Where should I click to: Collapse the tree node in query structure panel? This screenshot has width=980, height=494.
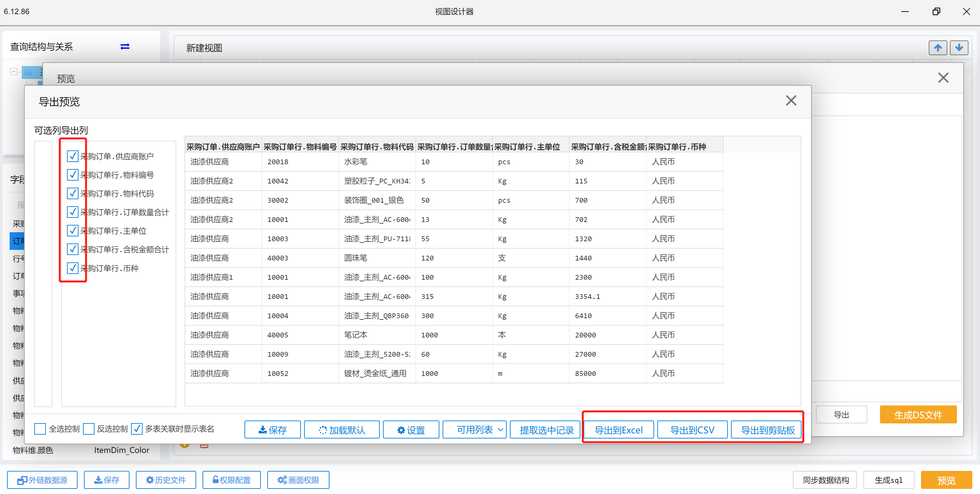[x=14, y=71]
